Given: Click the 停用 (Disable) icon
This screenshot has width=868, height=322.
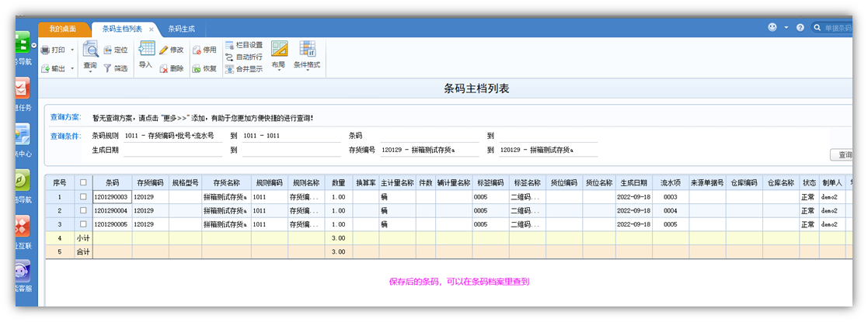Looking at the screenshot, I should coord(197,50).
